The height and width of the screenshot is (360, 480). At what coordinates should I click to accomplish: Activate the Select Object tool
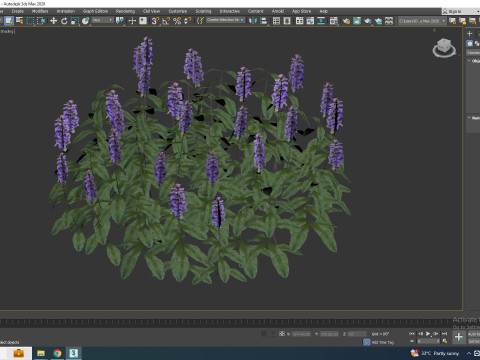click(9, 21)
